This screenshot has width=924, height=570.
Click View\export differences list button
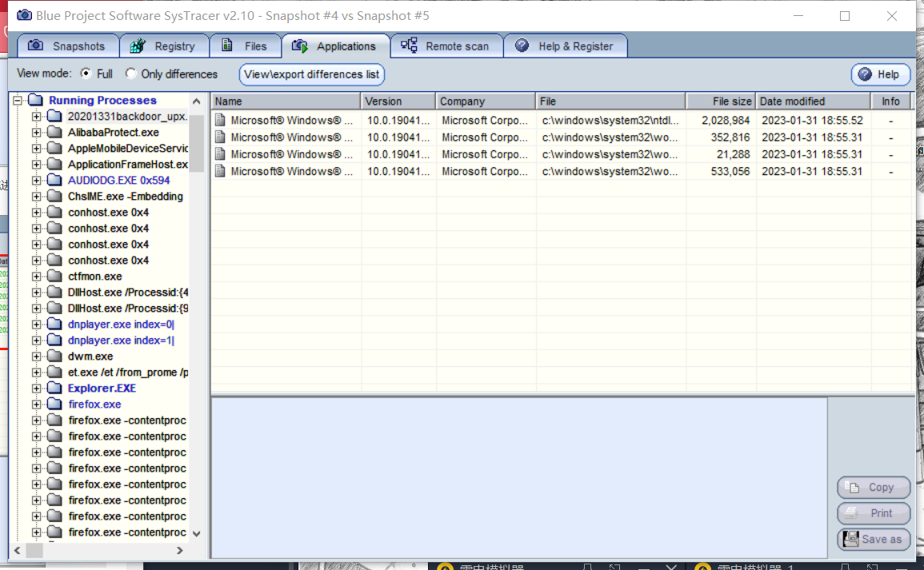tap(312, 74)
